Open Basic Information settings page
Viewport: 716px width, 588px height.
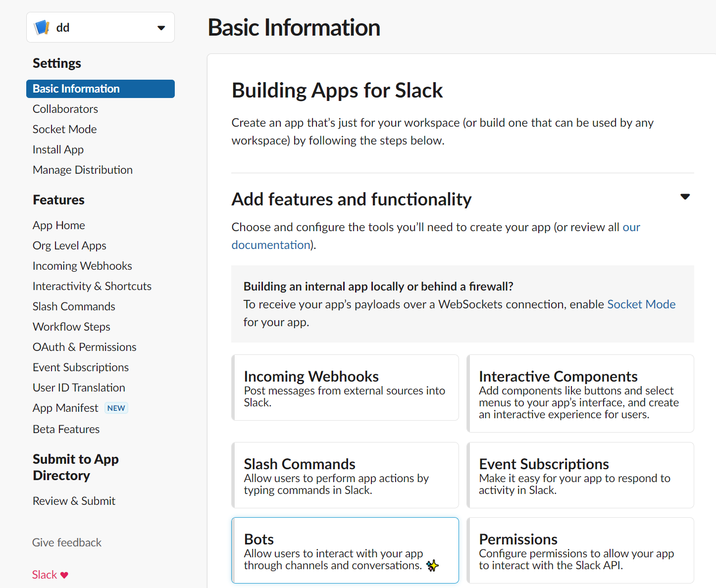click(x=101, y=89)
